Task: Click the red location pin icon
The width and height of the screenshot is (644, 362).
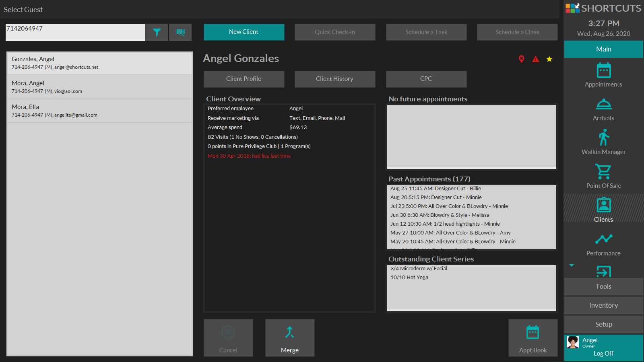Action: (x=521, y=59)
